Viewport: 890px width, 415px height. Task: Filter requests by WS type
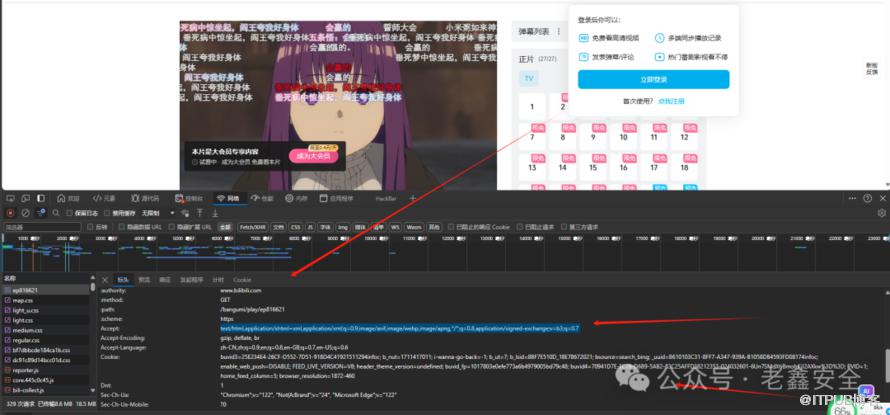pos(395,227)
